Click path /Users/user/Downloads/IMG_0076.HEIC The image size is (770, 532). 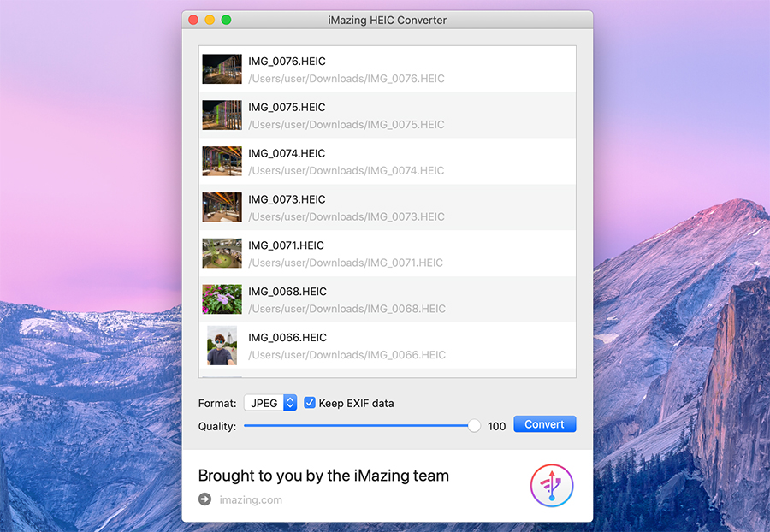coord(346,79)
